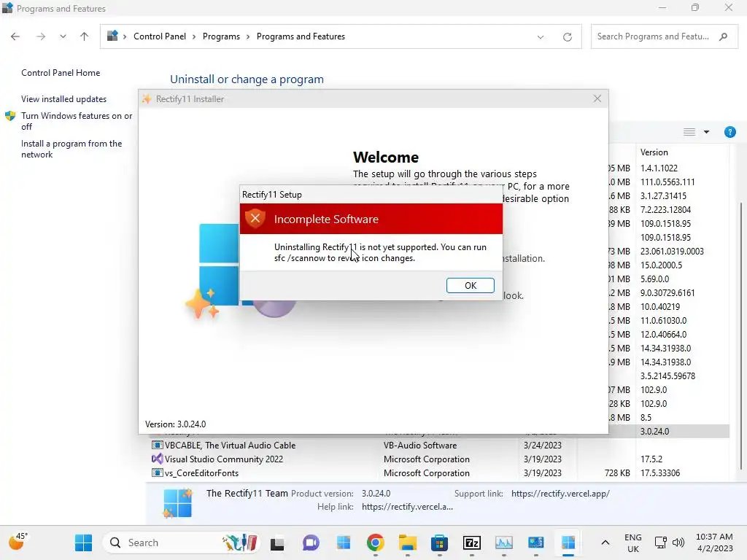747x560 pixels.
Task: Switch to Rectify11 Installer taskbar icon
Action: point(568,542)
